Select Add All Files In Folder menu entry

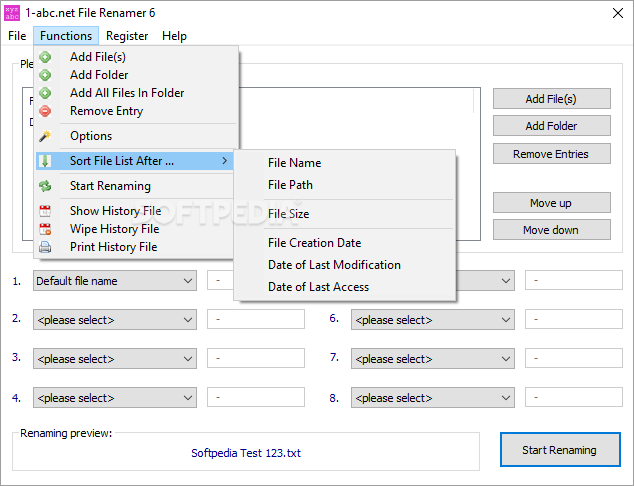coord(135,93)
